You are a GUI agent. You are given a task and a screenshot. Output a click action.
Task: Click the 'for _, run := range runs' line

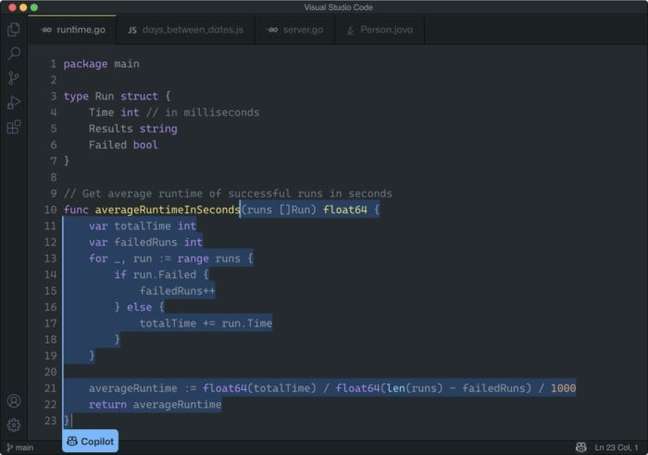[171, 259]
